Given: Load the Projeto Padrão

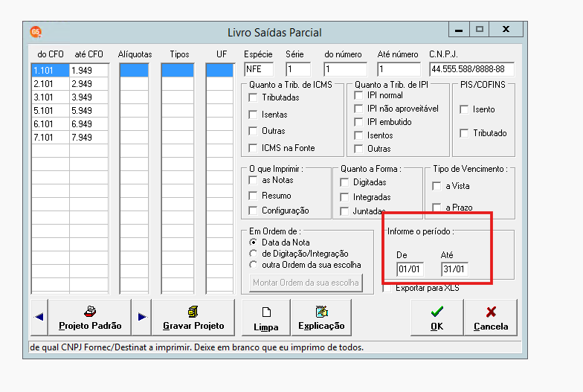Looking at the screenshot, I should [90, 317].
